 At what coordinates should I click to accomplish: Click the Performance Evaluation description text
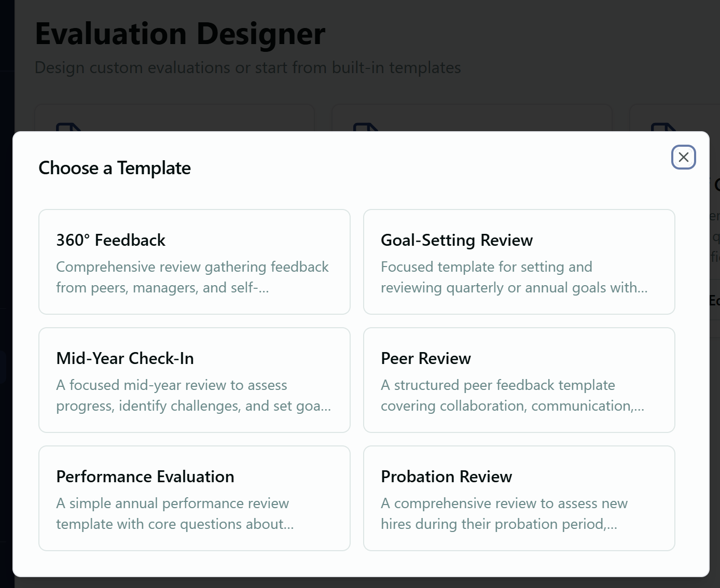175,513
